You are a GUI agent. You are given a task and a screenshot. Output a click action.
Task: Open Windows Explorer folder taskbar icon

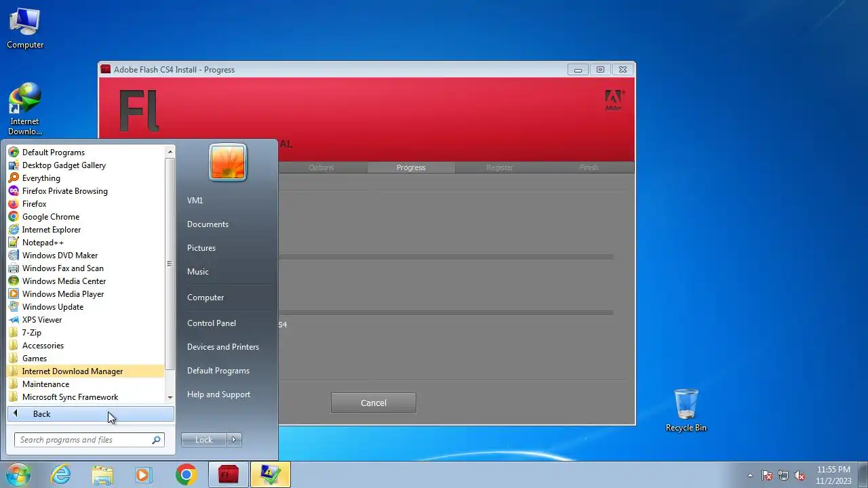[102, 474]
